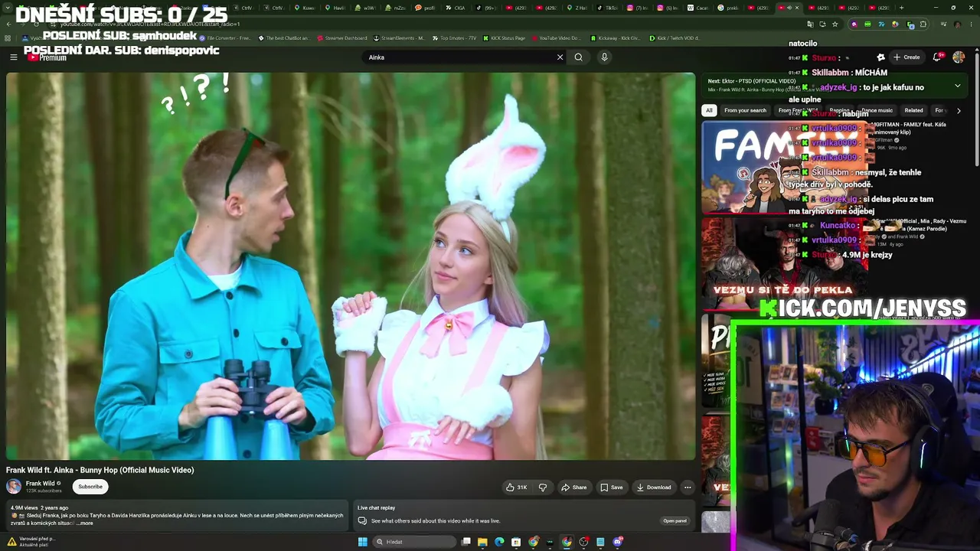Clear the Ainka search query

[560, 57]
